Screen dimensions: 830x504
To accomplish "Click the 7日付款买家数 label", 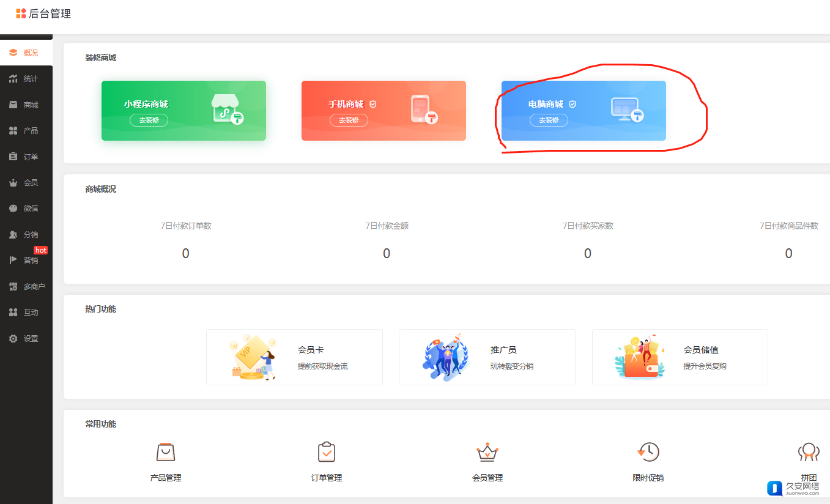I will pyautogui.click(x=588, y=226).
